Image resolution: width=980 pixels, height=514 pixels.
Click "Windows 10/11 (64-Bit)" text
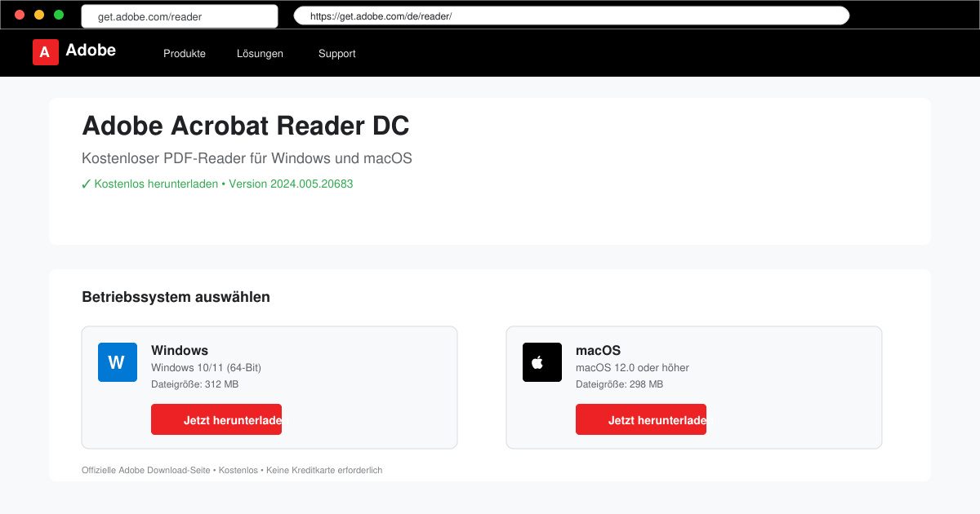(206, 368)
